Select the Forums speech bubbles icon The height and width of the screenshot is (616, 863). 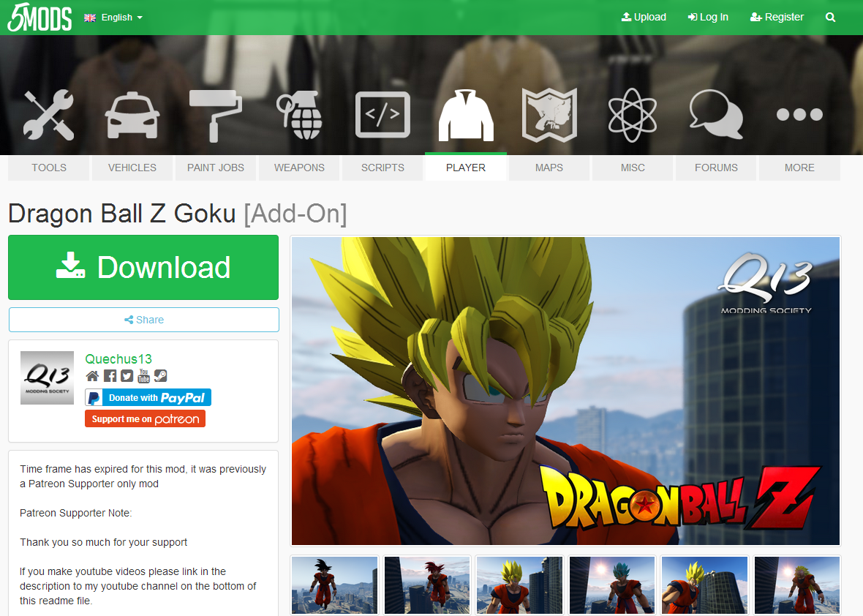(716, 115)
